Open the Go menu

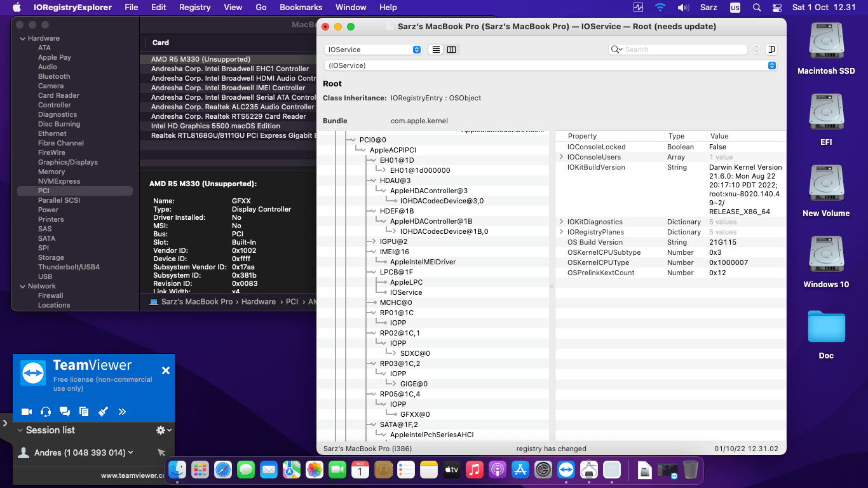tap(261, 8)
